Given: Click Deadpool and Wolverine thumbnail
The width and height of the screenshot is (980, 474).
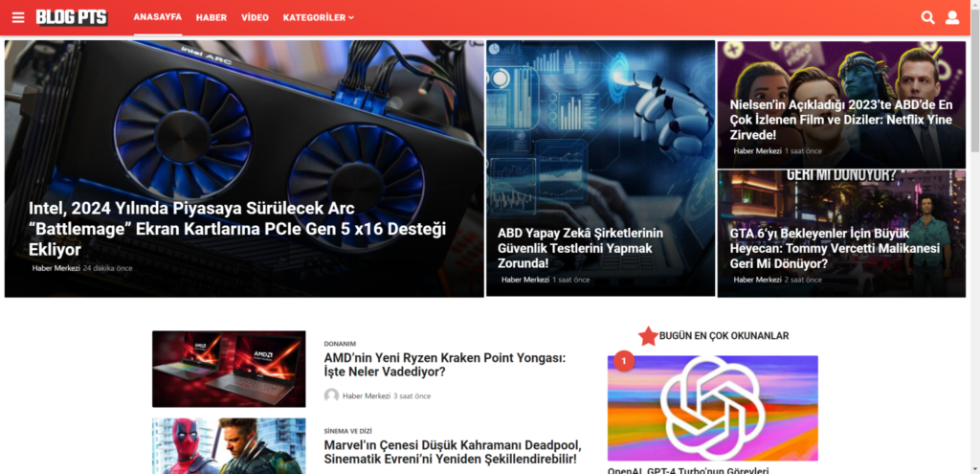Looking at the screenshot, I should tap(229, 446).
